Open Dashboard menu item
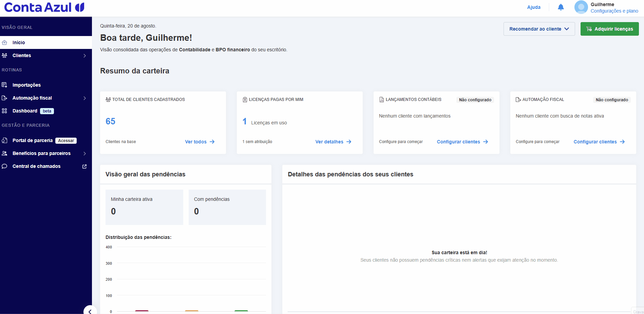This screenshot has height=314, width=644. tap(46, 111)
